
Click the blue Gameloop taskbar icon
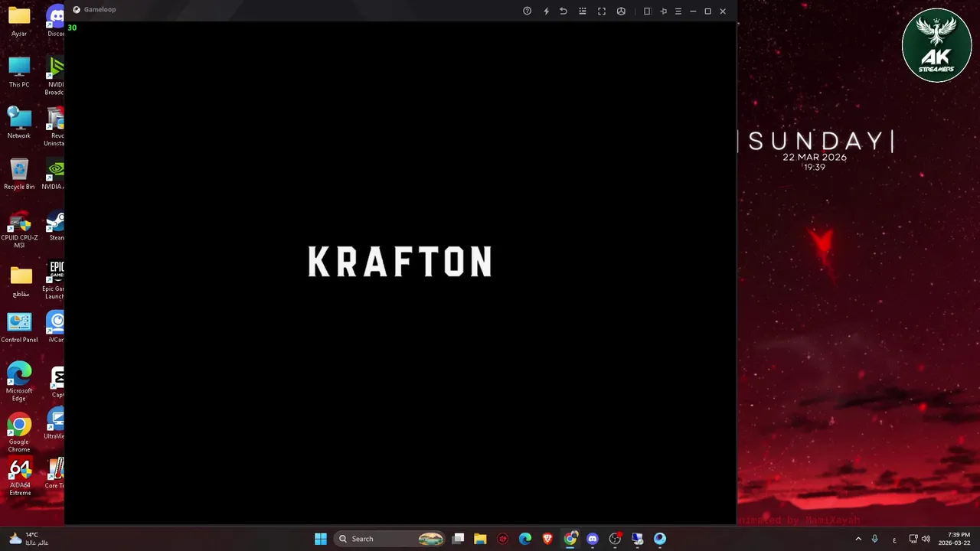pos(660,539)
